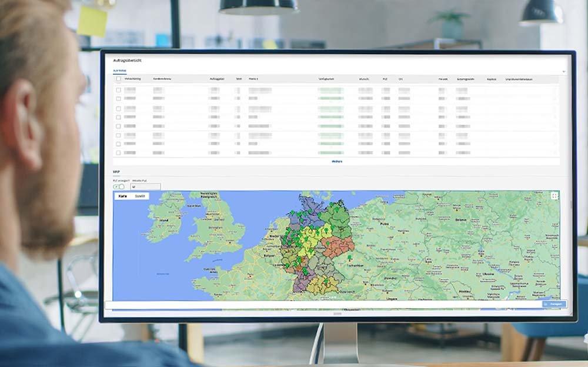
Task: Tick the sixth order row checkbox
Action: pyautogui.click(x=119, y=135)
